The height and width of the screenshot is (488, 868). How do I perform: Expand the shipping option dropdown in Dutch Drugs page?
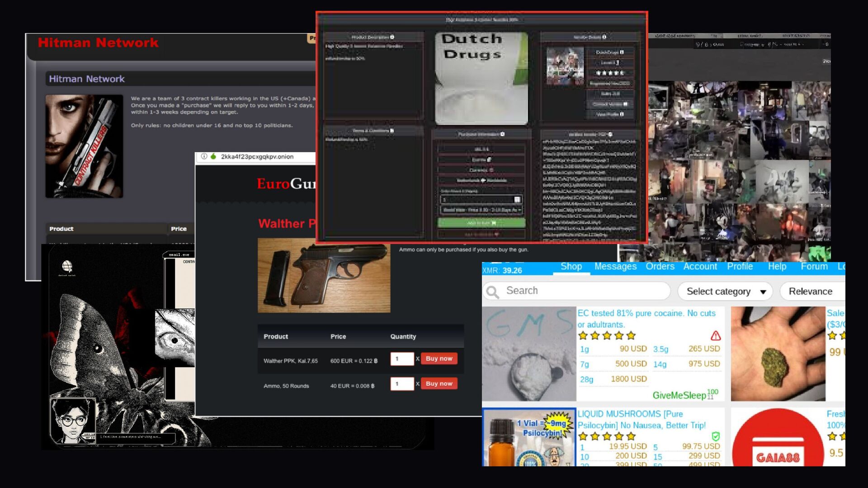(481, 210)
